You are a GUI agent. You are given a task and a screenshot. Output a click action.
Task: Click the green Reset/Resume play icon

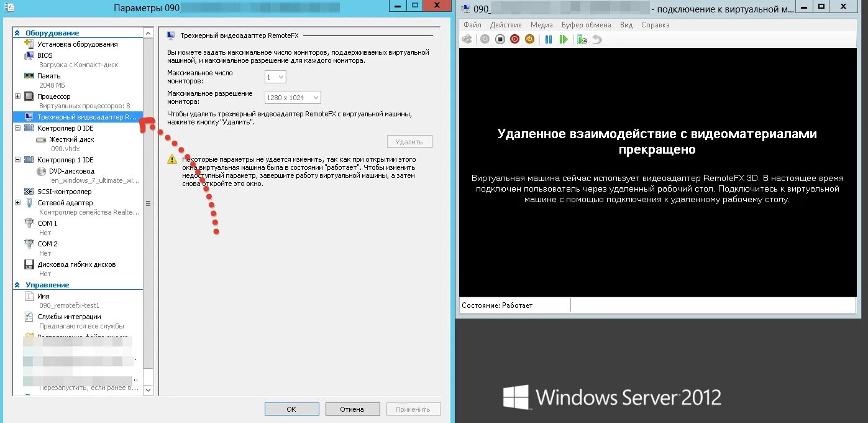564,39
